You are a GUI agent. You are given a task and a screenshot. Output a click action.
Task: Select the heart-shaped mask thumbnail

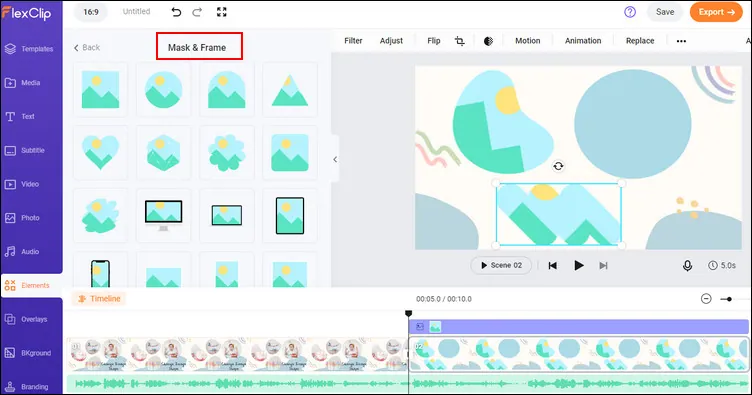100,152
